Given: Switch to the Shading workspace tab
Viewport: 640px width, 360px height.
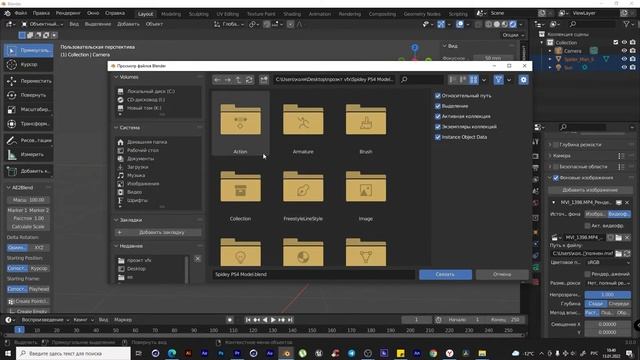Looking at the screenshot, I should click(292, 14).
